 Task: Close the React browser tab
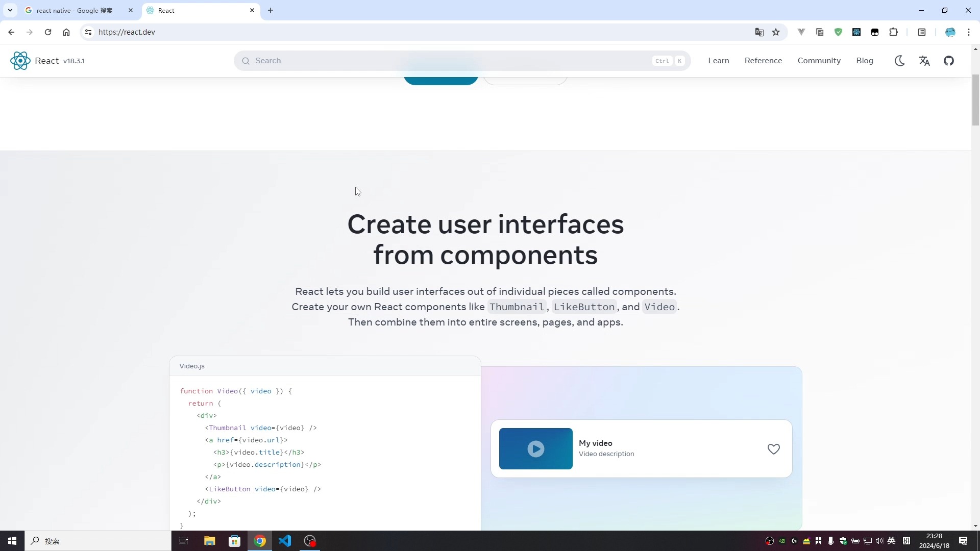pos(252,11)
